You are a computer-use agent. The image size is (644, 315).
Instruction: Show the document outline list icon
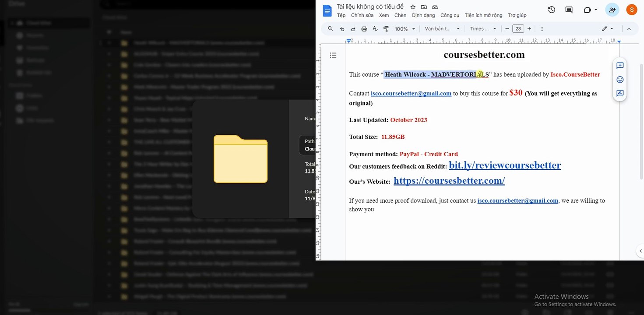(x=333, y=55)
